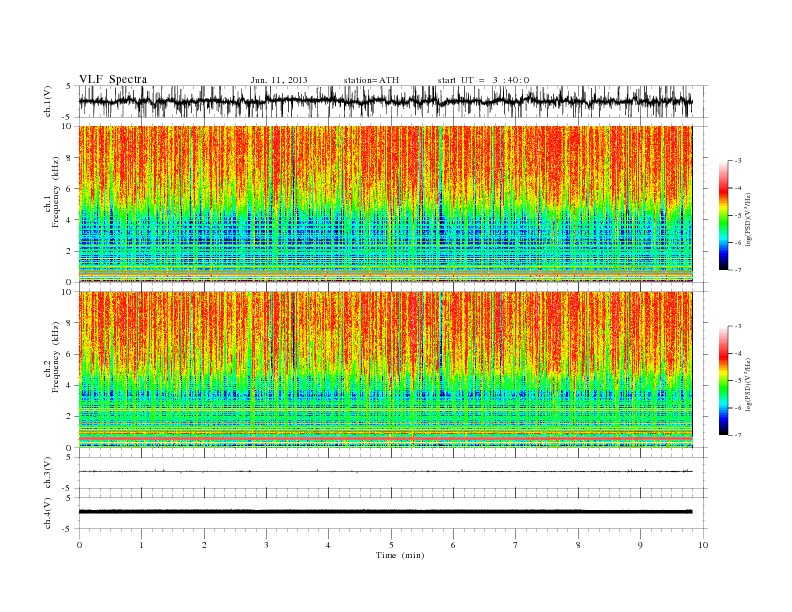Click the "7" tick on the time axis
This screenshot has width=792, height=612.
tap(516, 545)
